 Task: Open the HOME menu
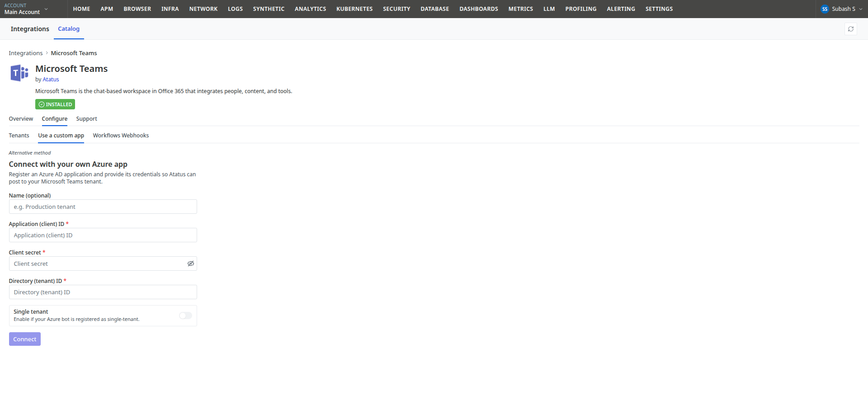coord(81,9)
